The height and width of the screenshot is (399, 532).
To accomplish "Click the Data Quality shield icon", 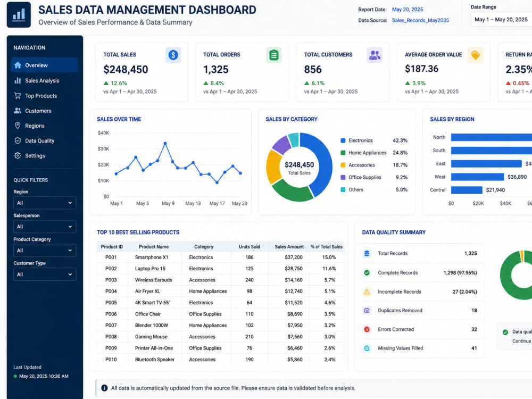I will tap(18, 140).
